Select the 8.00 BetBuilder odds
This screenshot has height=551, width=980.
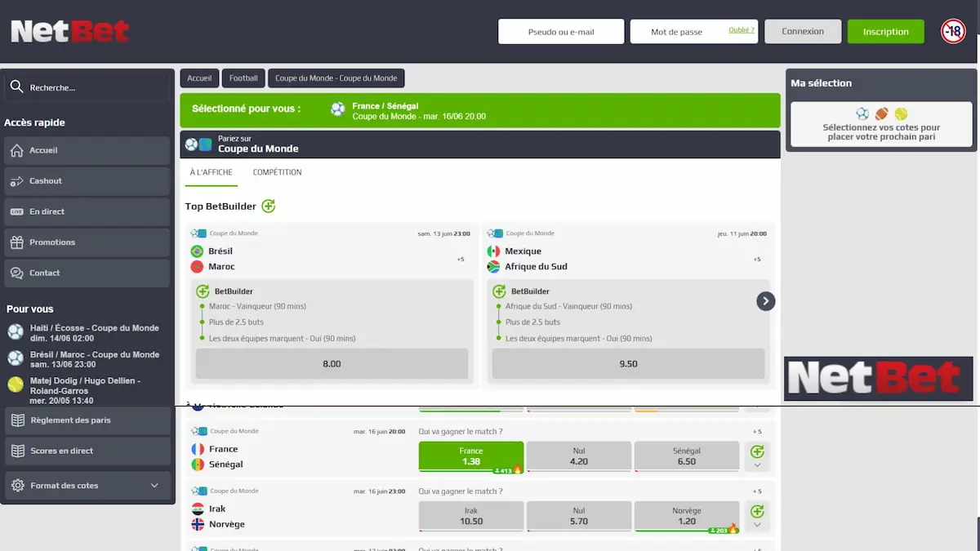coord(332,364)
